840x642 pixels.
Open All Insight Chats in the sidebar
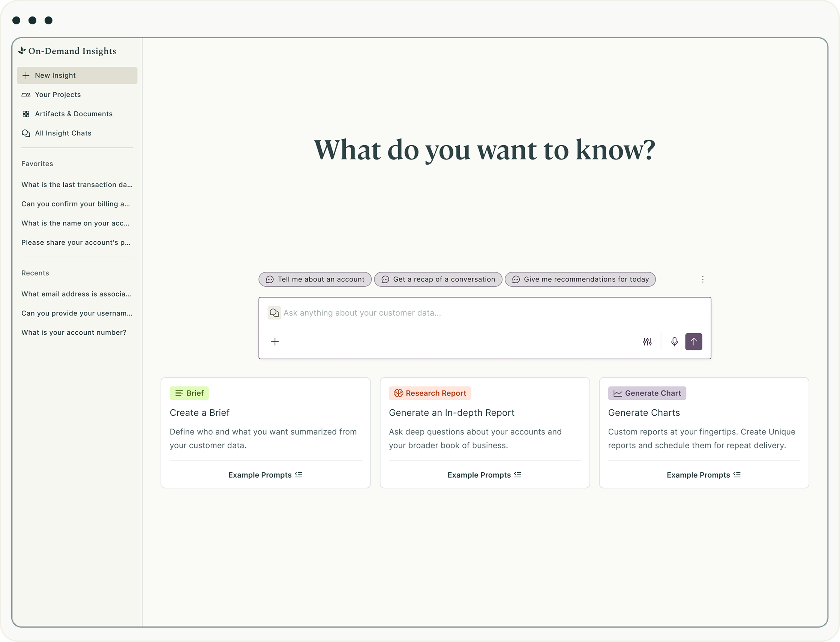(77, 133)
